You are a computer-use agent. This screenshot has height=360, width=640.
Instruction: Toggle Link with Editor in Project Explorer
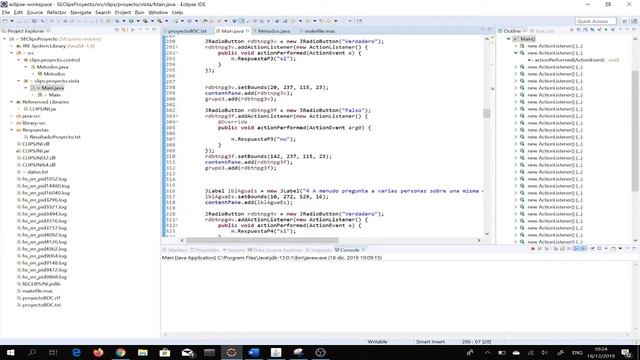(124, 30)
